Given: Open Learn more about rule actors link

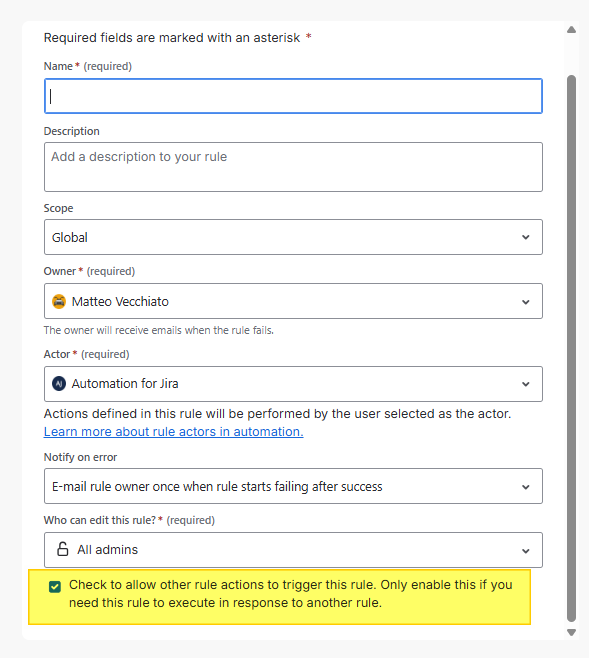Looking at the screenshot, I should tap(173, 432).
